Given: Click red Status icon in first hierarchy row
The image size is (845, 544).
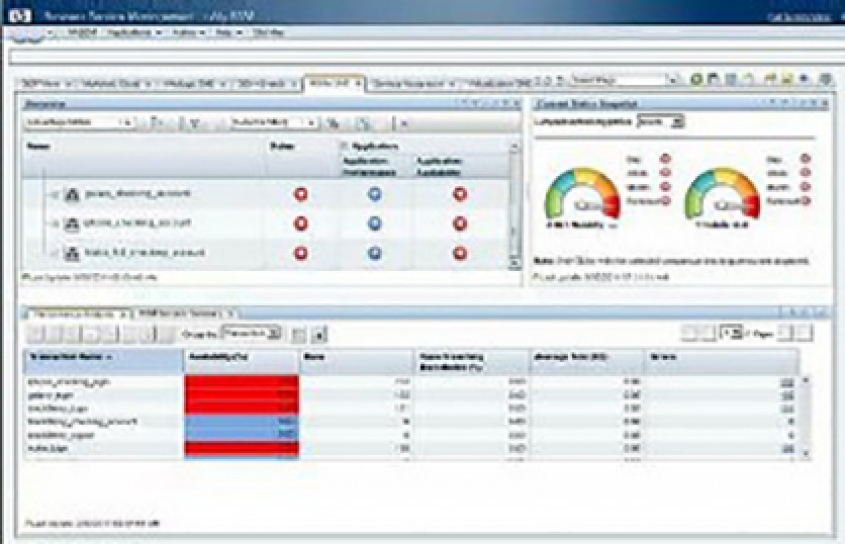Looking at the screenshot, I should click(301, 194).
